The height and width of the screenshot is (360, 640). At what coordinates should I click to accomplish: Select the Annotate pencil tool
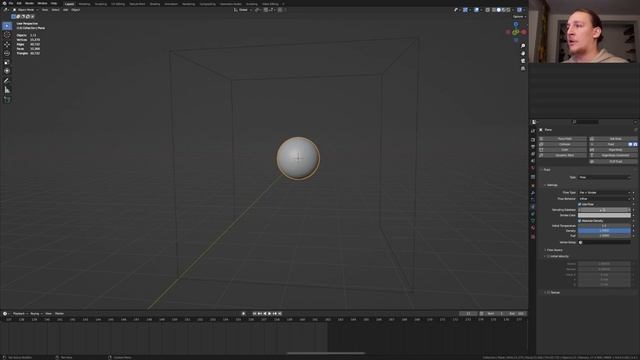click(x=7, y=81)
